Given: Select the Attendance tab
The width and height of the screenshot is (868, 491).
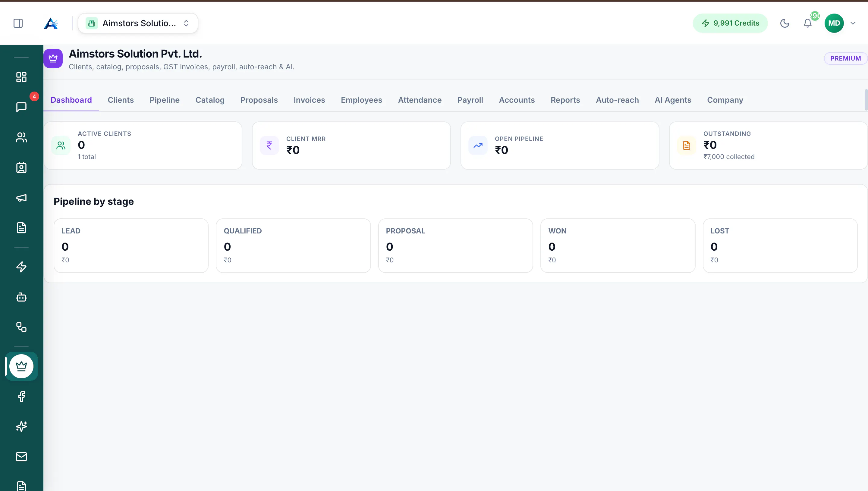Looking at the screenshot, I should coord(420,100).
